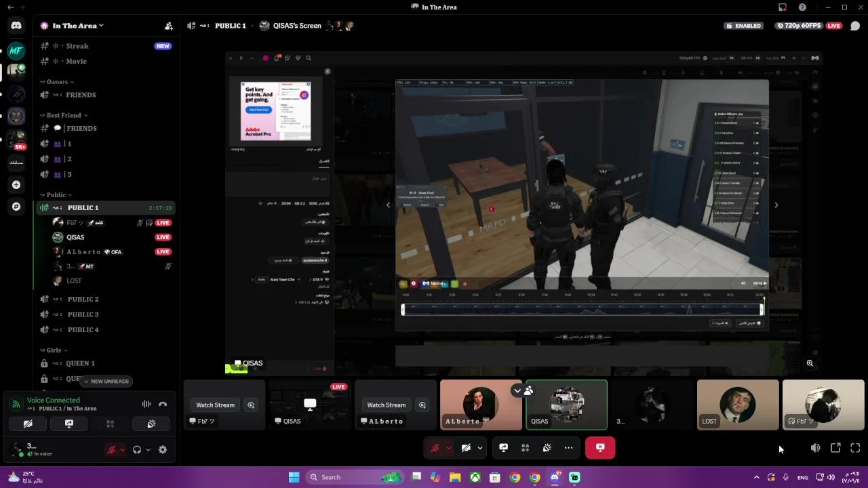
Task: Click Windows Start button
Action: (x=294, y=477)
